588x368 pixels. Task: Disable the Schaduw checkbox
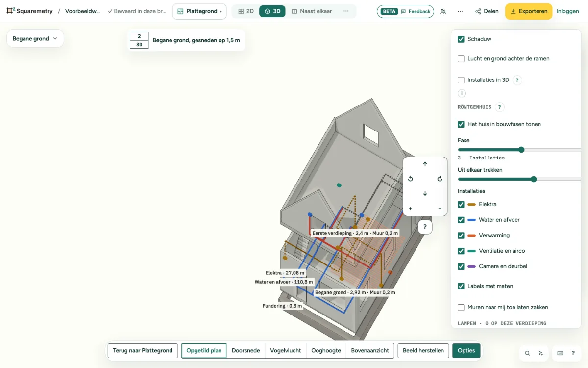(461, 39)
